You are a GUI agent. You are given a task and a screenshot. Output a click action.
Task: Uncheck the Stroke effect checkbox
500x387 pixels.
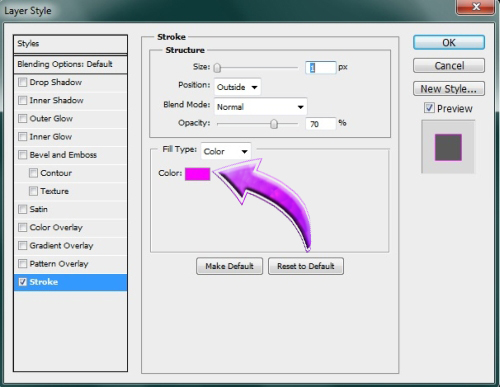[x=22, y=282]
